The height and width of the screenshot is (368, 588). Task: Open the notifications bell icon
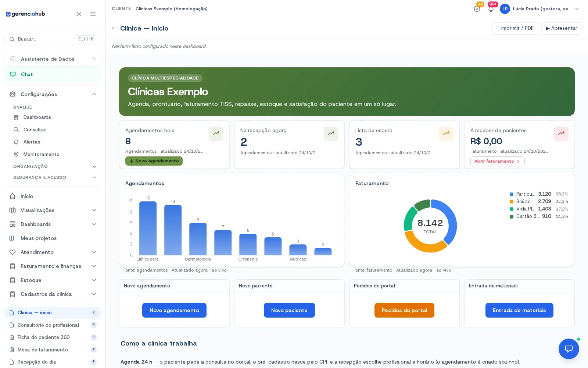491,9
